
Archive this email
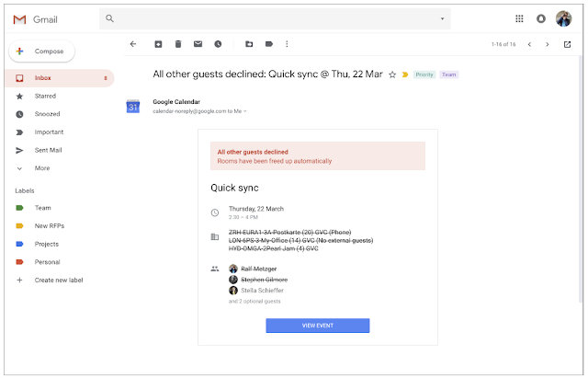158,43
